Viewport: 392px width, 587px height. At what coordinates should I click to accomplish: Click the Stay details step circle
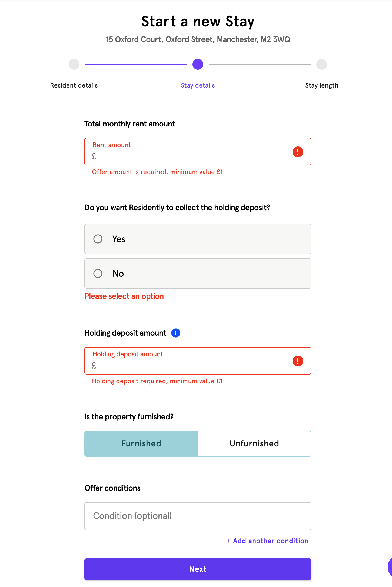[x=198, y=65]
